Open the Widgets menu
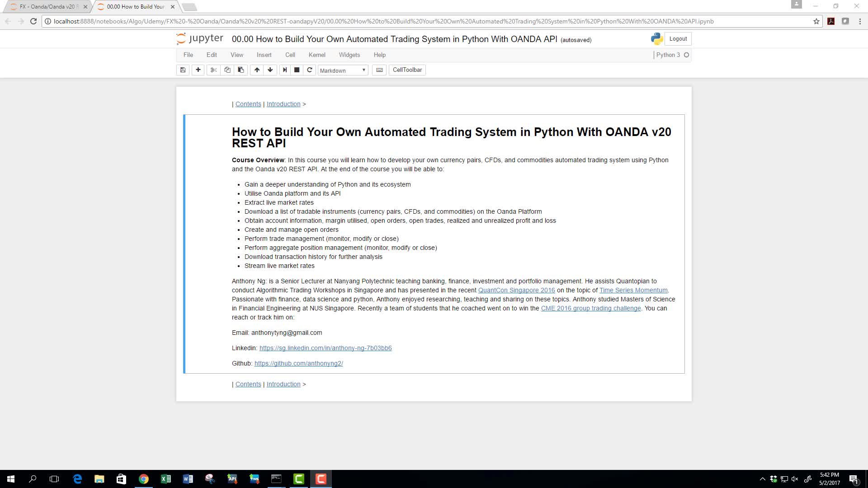 (x=349, y=55)
